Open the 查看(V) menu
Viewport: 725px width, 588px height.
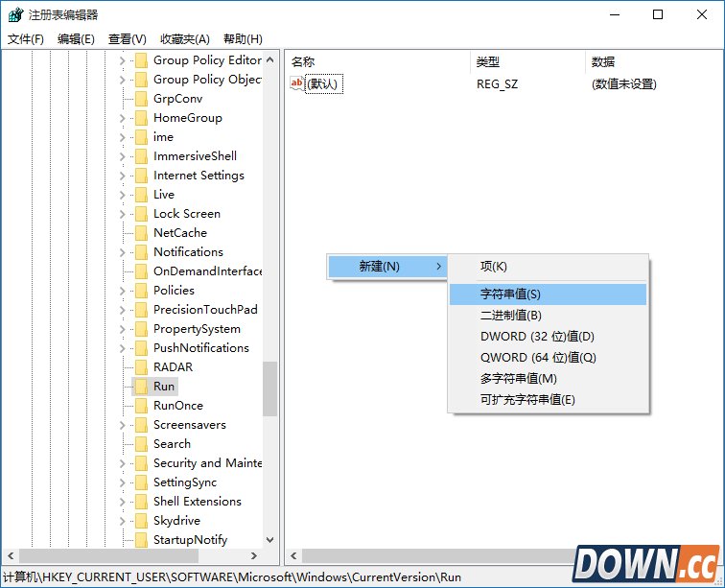coord(128,39)
